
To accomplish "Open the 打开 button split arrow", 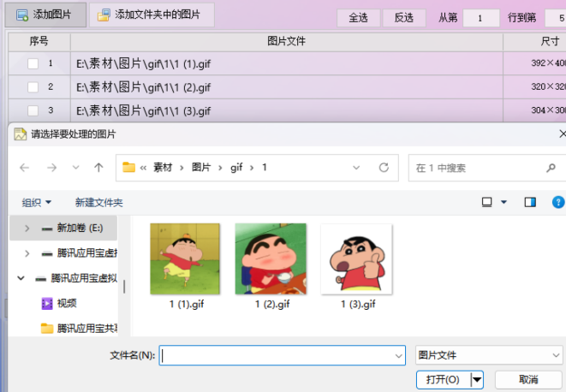I will [x=477, y=380].
